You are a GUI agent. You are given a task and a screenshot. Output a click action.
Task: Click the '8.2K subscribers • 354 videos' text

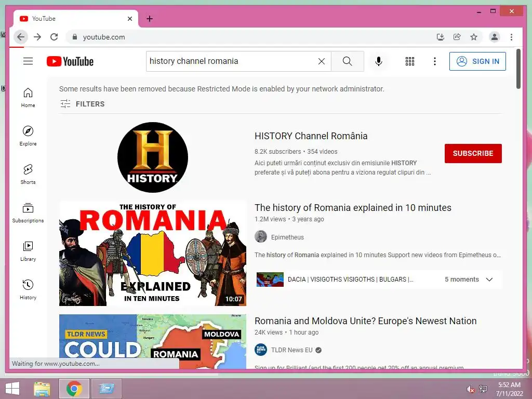296,152
